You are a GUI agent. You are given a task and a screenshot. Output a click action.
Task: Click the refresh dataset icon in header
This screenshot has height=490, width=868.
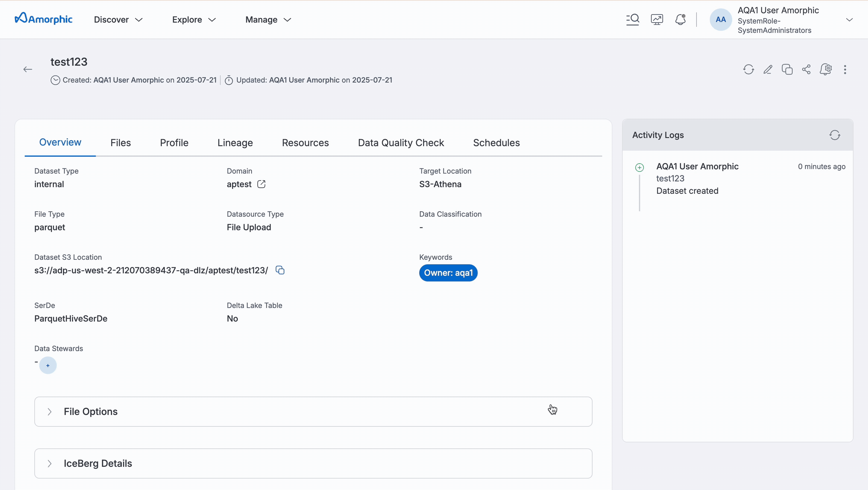[x=748, y=69]
